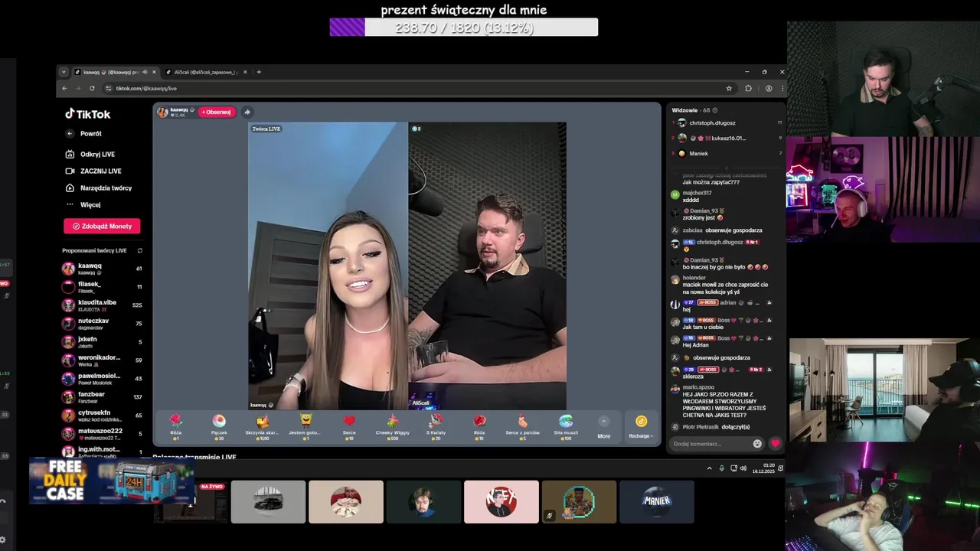
Task: Open cytrusekfn in suggested creators
Action: (102, 416)
